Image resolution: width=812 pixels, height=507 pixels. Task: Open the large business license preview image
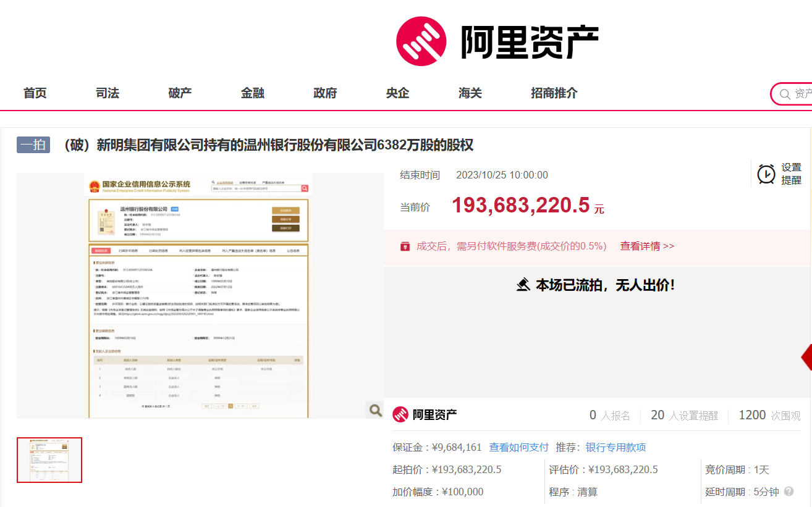(x=198, y=295)
